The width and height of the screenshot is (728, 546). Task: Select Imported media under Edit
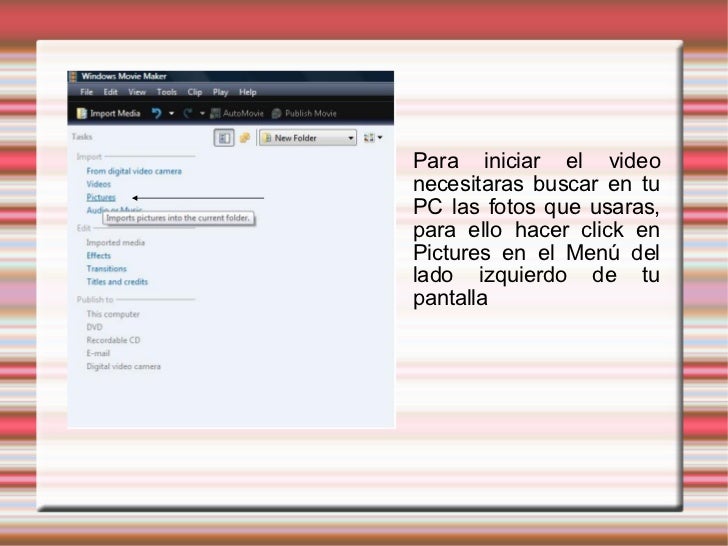[x=115, y=242]
